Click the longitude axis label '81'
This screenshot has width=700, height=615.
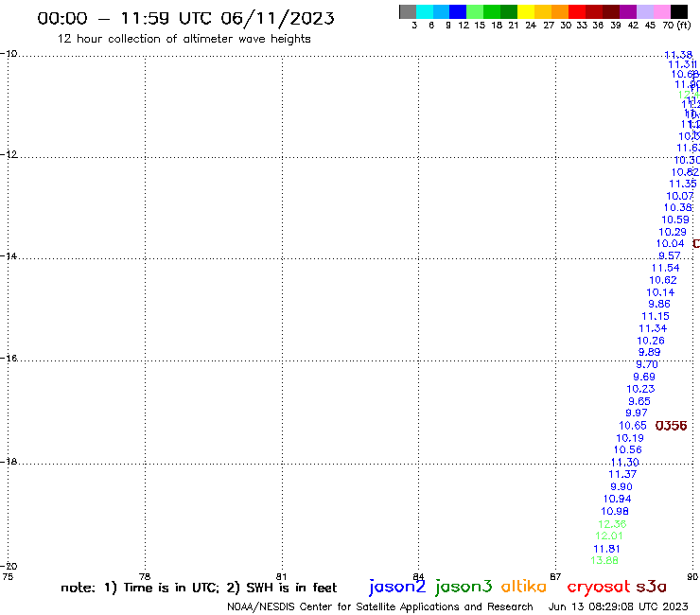[281, 576]
